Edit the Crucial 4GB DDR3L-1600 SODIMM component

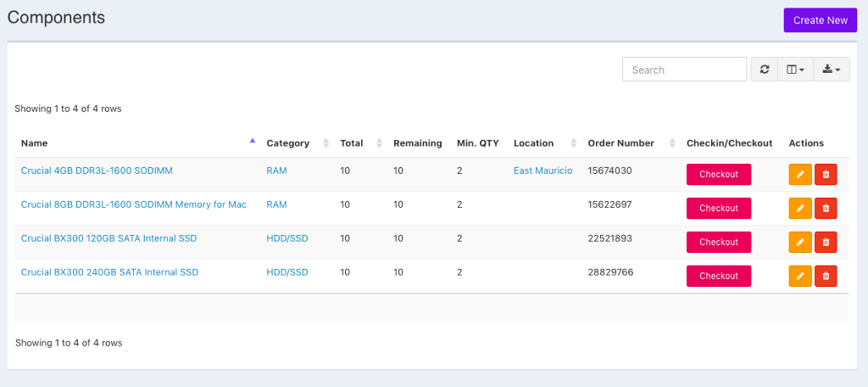(799, 174)
